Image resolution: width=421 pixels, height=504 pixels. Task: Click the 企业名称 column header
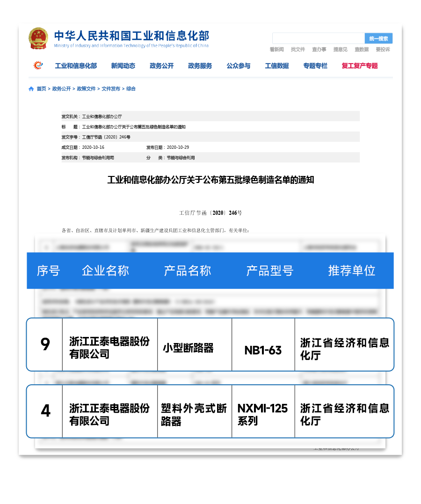[105, 270]
